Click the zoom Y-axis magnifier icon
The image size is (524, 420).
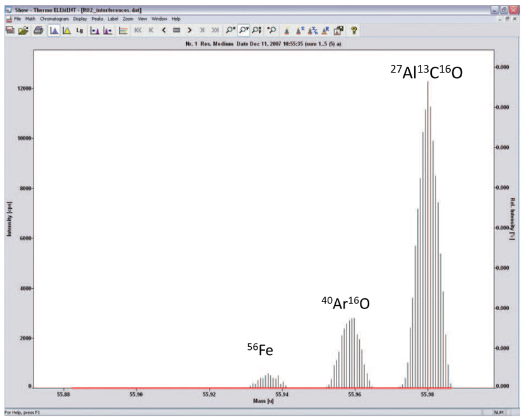point(243,30)
